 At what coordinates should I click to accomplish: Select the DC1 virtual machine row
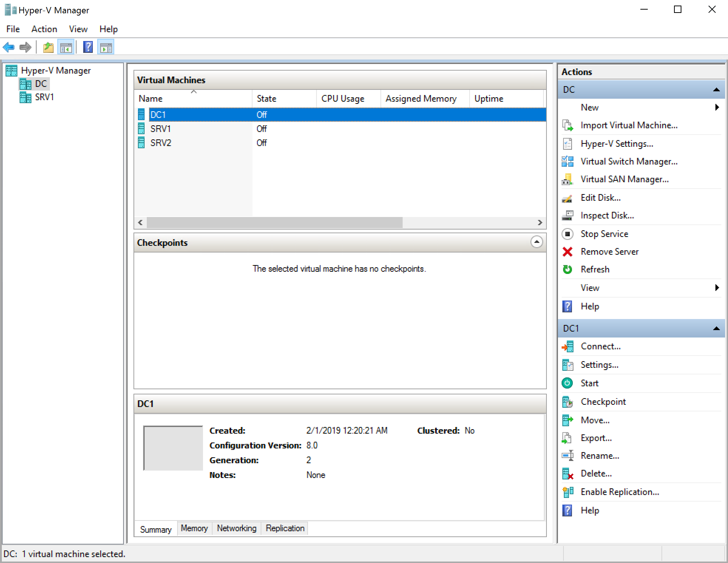coord(340,115)
